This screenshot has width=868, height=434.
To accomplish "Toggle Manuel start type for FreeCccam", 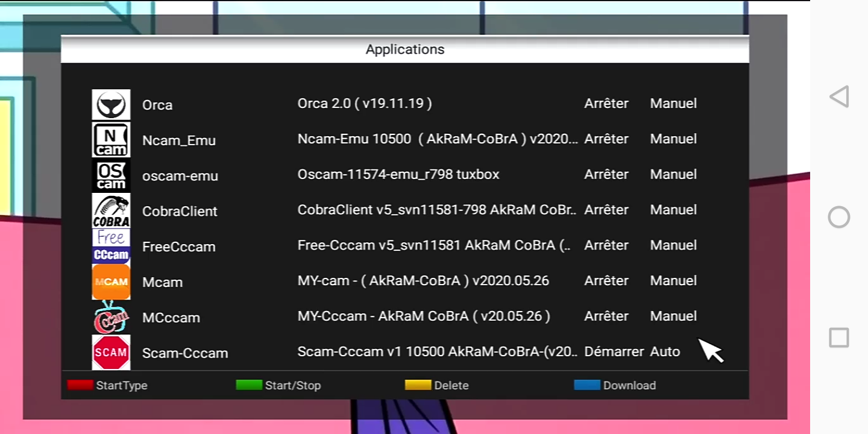I will click(x=673, y=245).
